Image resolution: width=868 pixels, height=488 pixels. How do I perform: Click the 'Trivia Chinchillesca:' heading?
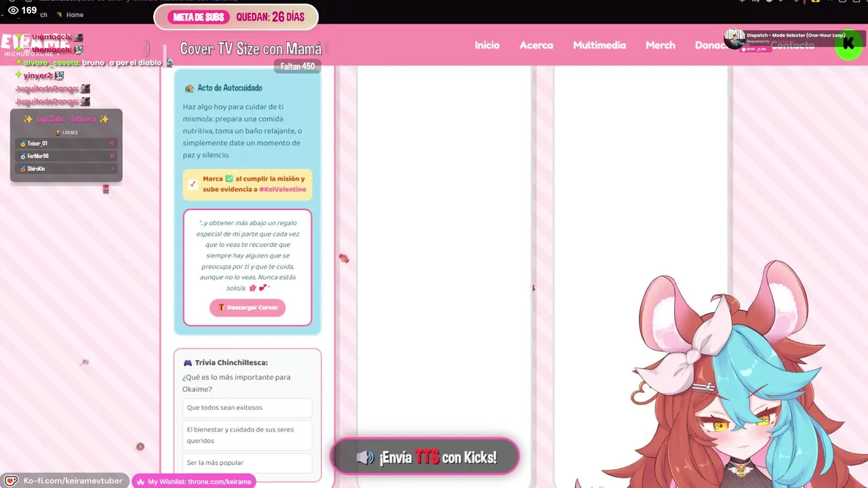pos(231,363)
